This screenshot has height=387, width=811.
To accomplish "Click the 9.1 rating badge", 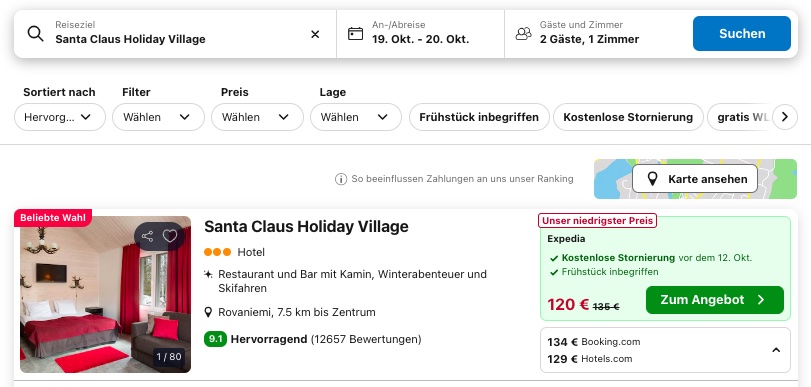I will point(215,339).
